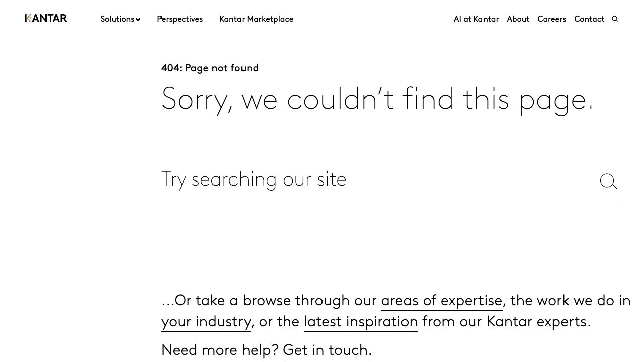
Task: Go to Perspectives in the navigation
Action: (180, 19)
